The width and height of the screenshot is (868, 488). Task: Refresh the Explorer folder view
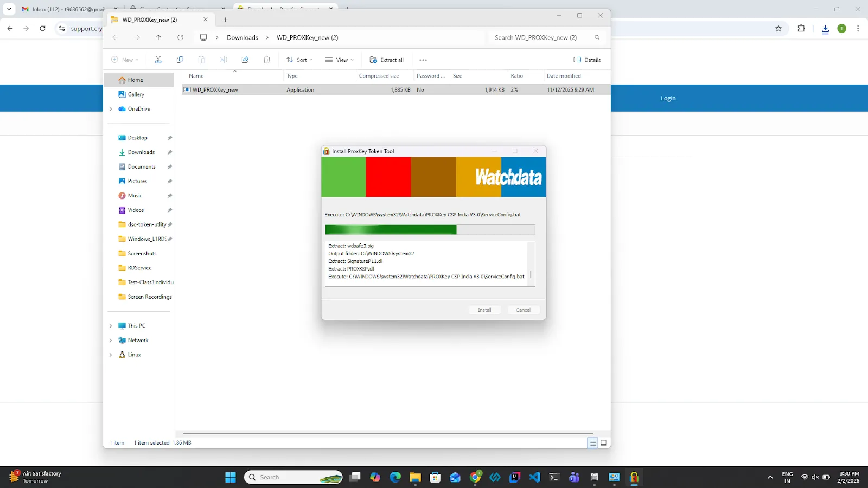click(x=180, y=37)
